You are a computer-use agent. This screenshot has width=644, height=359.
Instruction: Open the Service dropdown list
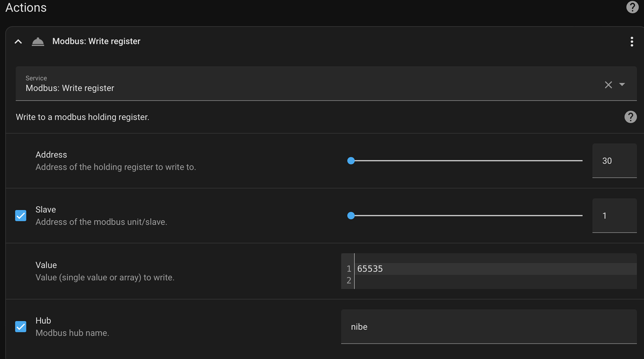pyautogui.click(x=622, y=85)
